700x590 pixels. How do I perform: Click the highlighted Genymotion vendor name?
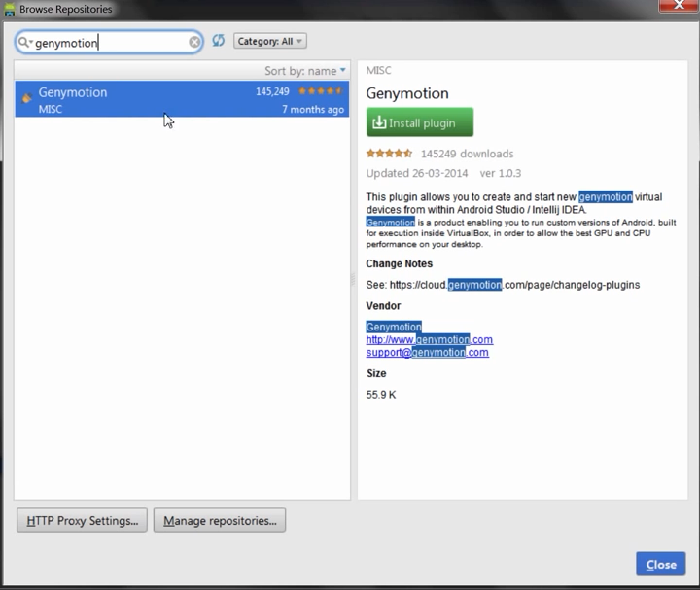[x=394, y=327]
